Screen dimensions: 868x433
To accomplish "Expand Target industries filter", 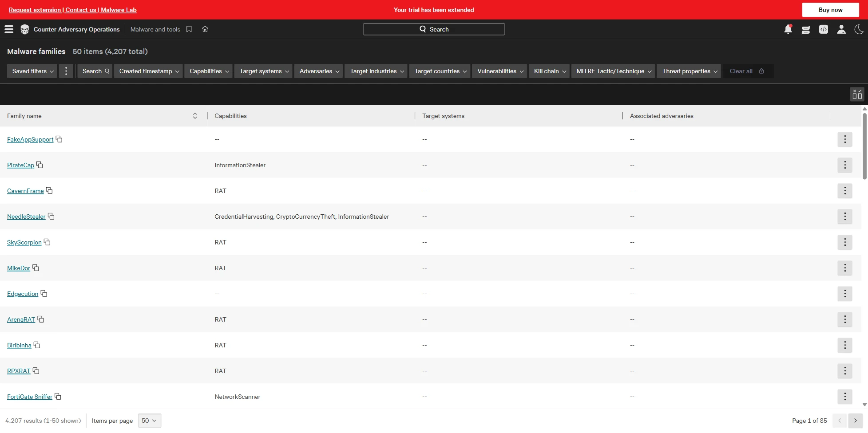I will [377, 71].
